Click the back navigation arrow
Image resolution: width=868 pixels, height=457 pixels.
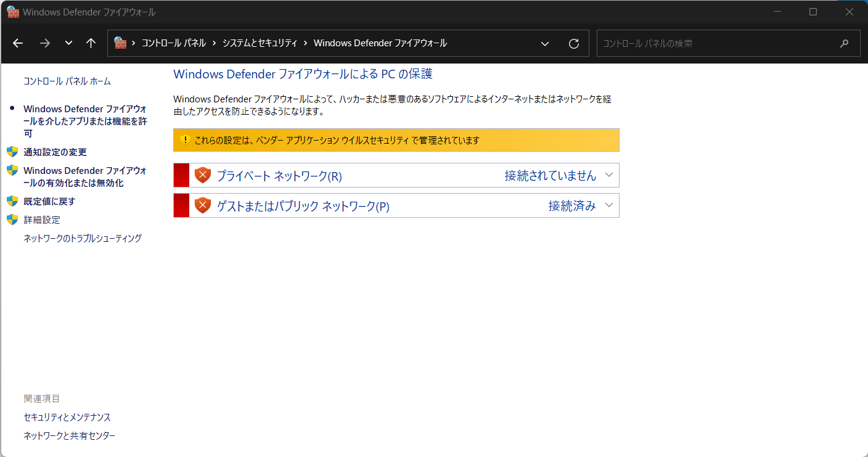[x=18, y=43]
